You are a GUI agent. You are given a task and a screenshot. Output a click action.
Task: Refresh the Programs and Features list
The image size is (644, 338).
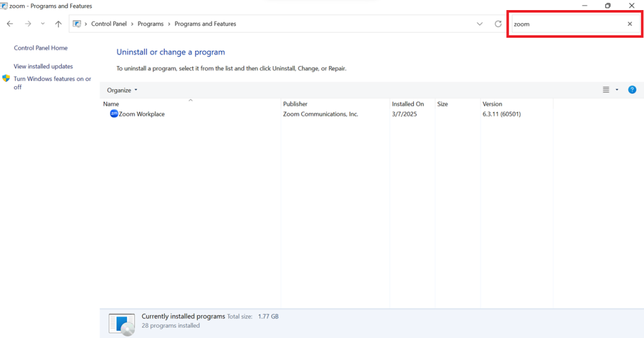[x=498, y=24]
